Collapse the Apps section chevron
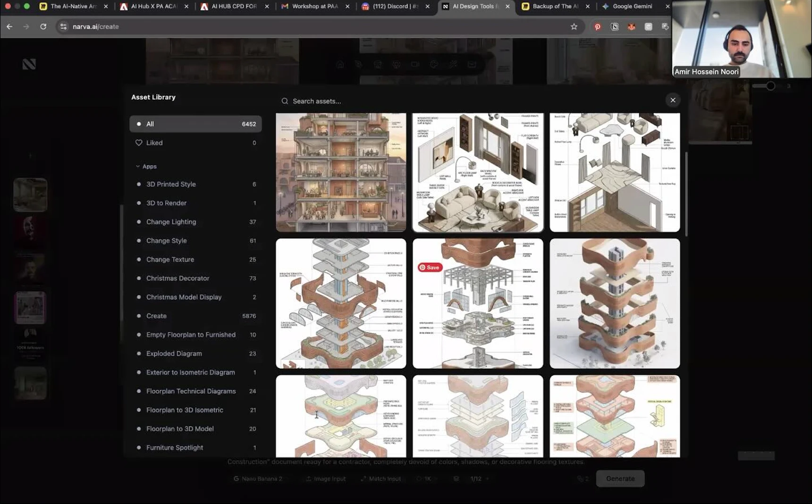Viewport: 812px width, 504px height. click(138, 167)
